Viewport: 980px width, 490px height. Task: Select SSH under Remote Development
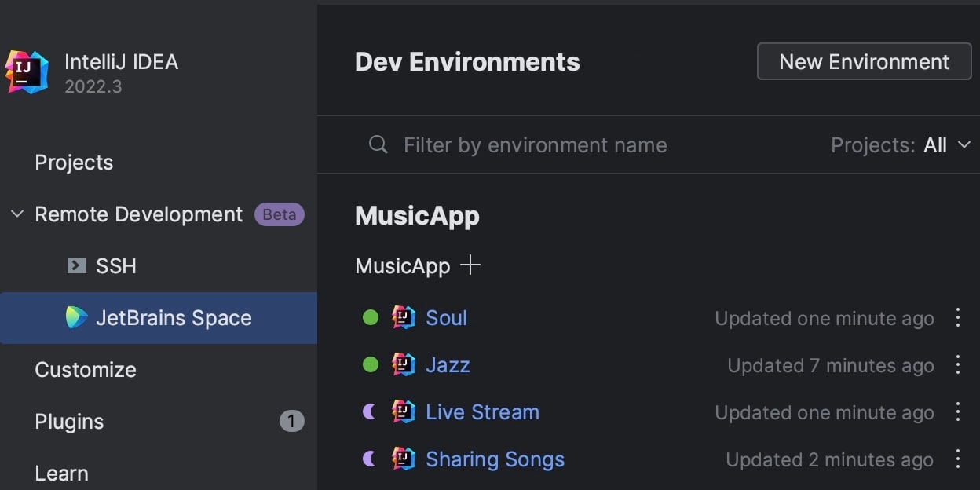116,266
